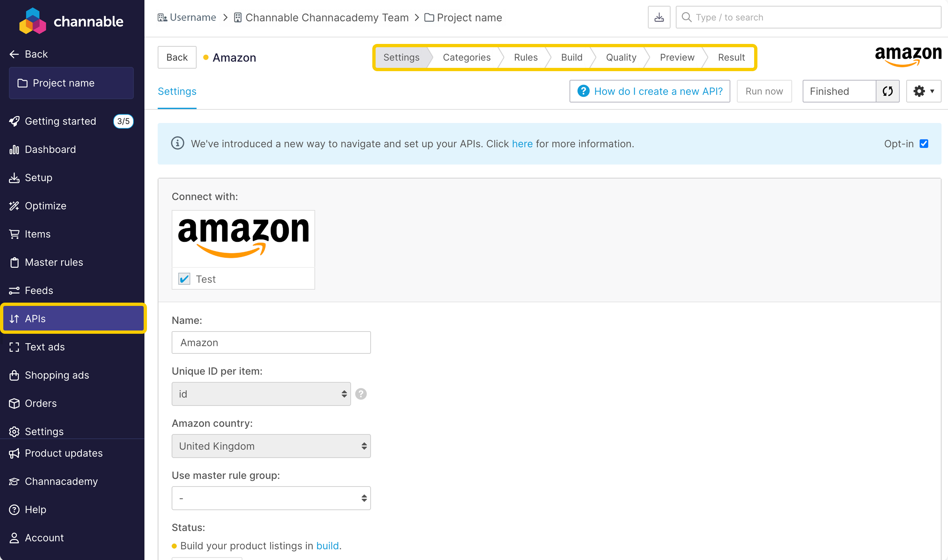Click the info icon in the banner
The width and height of the screenshot is (948, 560).
click(177, 143)
